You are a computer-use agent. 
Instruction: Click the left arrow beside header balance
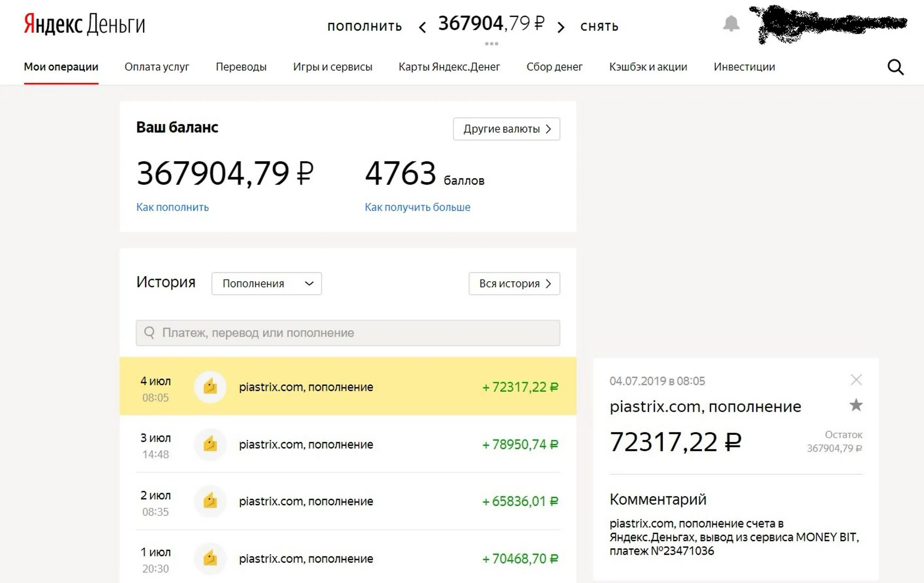point(423,27)
